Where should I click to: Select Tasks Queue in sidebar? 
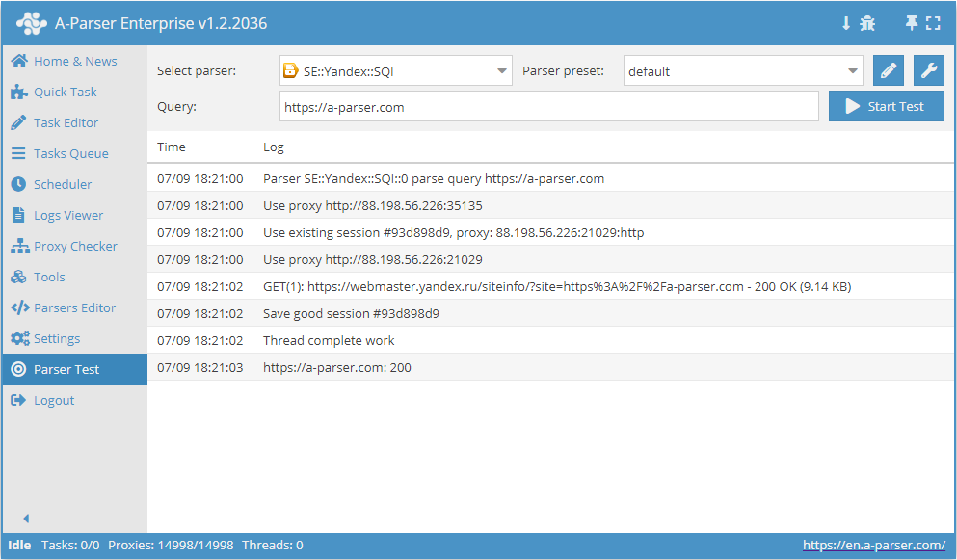[70, 153]
